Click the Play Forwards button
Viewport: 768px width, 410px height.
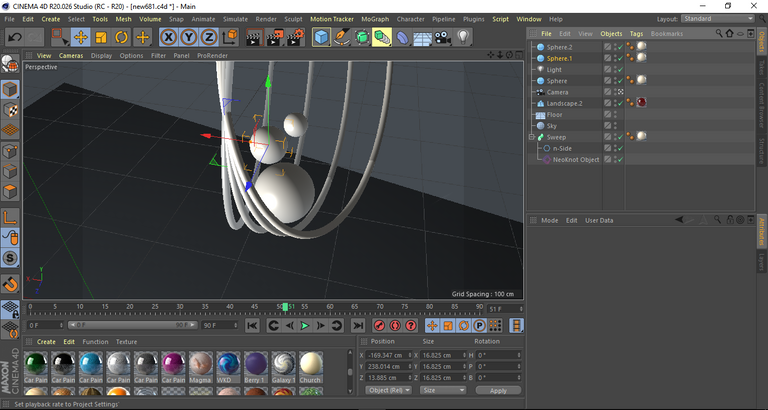tap(305, 325)
